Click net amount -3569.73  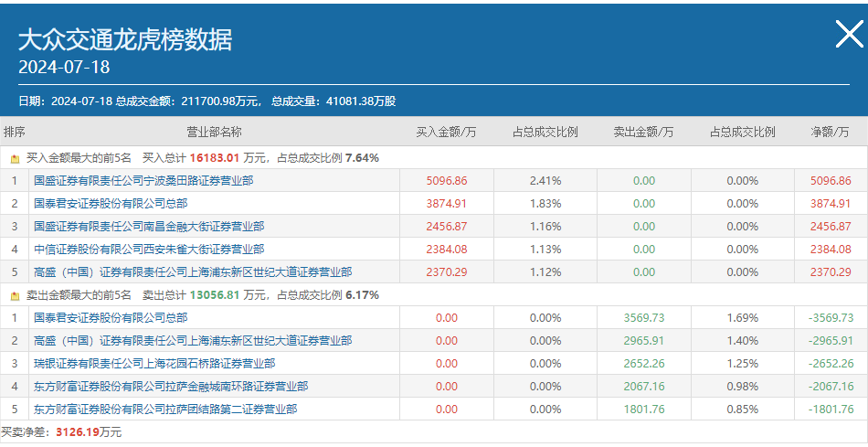pos(831,318)
